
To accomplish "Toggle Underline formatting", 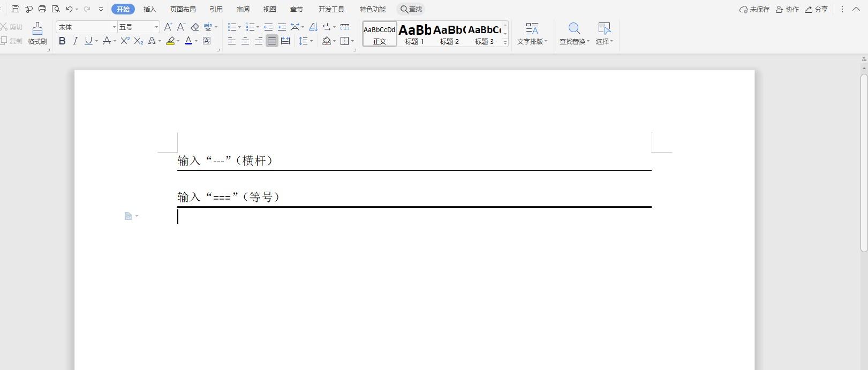I will pyautogui.click(x=88, y=41).
